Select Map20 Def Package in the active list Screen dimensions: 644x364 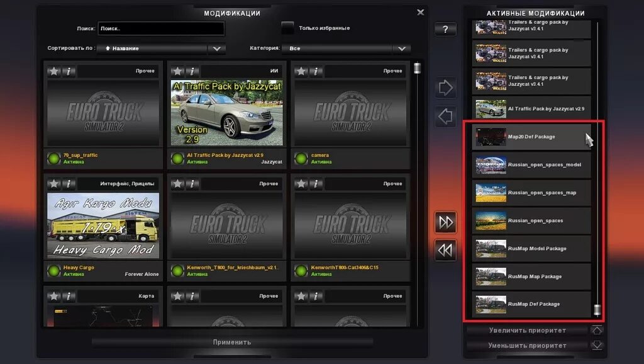(x=531, y=137)
